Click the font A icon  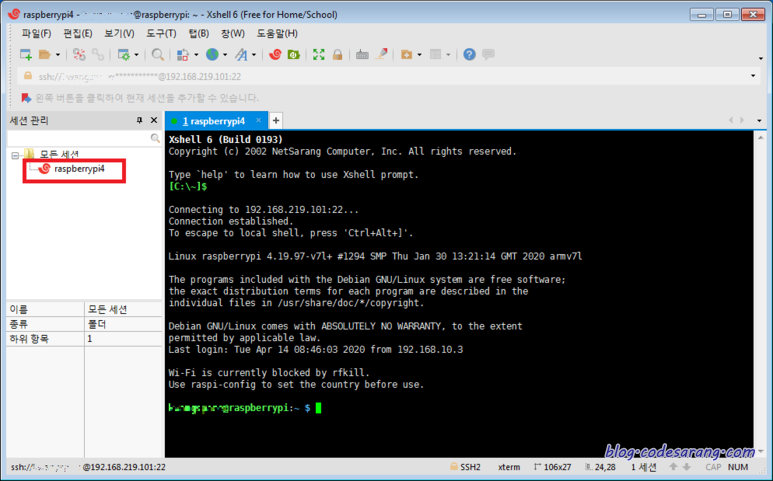point(241,55)
